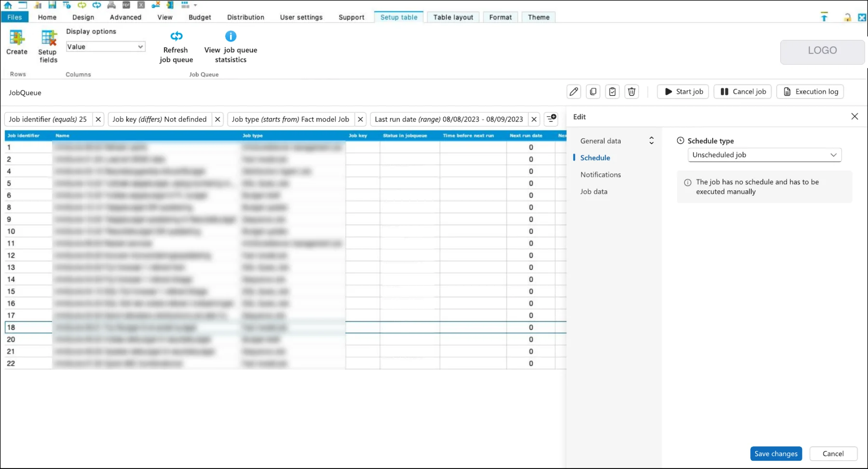
Task: Click the pencil edit icon
Action: click(x=574, y=92)
